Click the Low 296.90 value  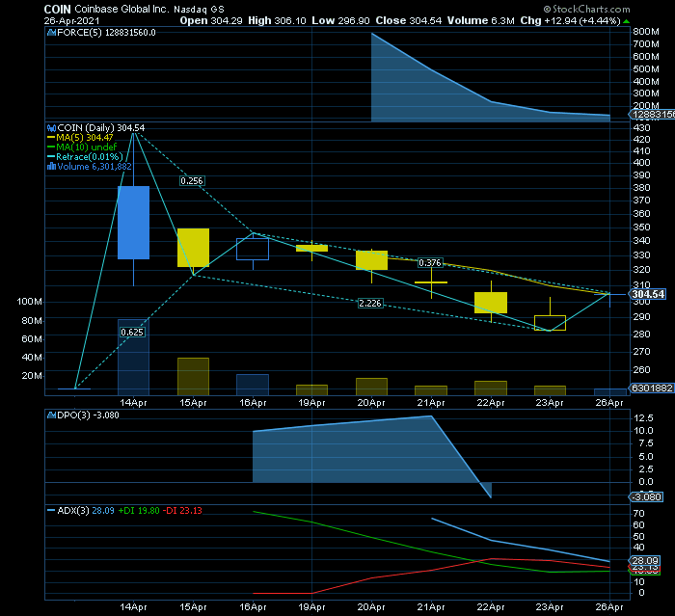[x=340, y=20]
